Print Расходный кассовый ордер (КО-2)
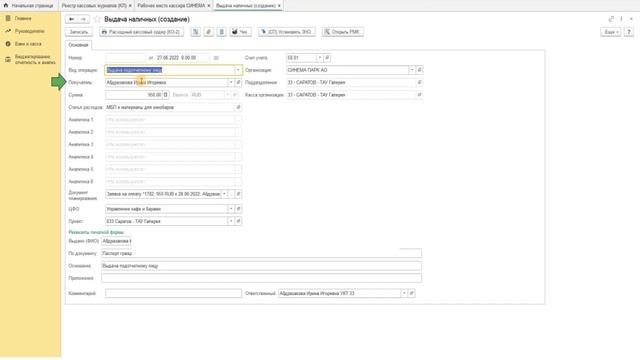 click(141, 32)
